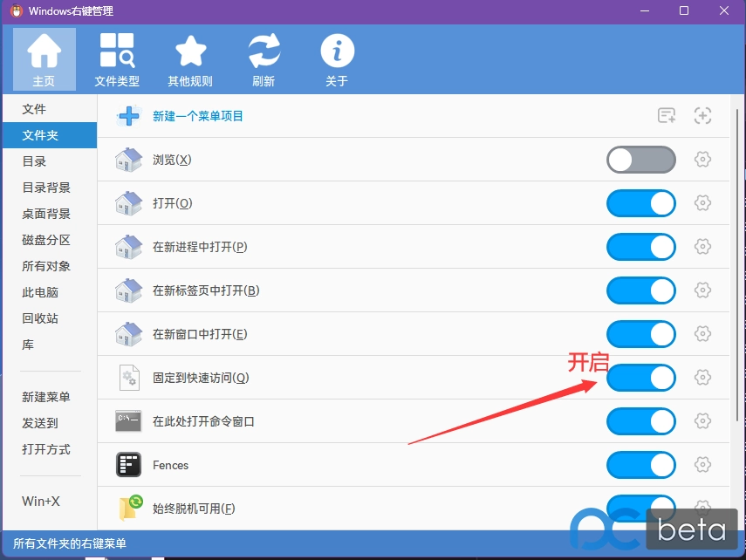746x560 pixels.
Task: Disable the 打开(O) toggle
Action: tap(640, 203)
